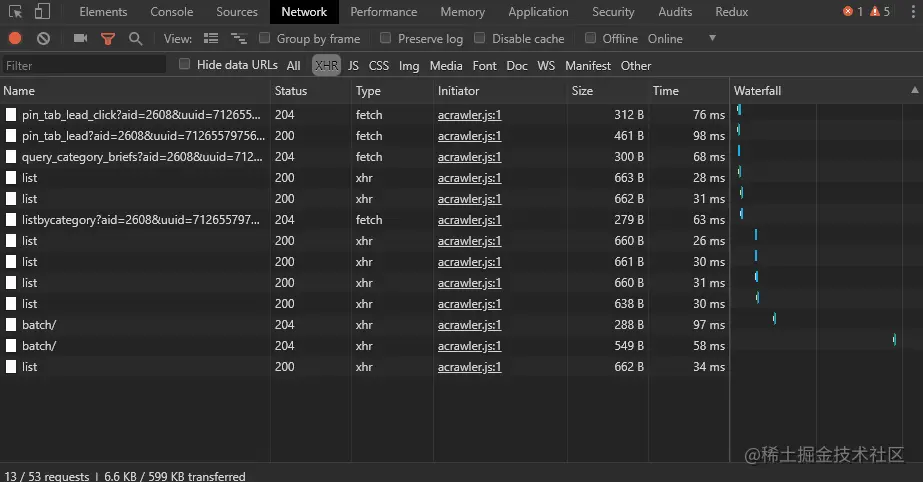Filter requests by JS
923x482 pixels.
click(353, 65)
